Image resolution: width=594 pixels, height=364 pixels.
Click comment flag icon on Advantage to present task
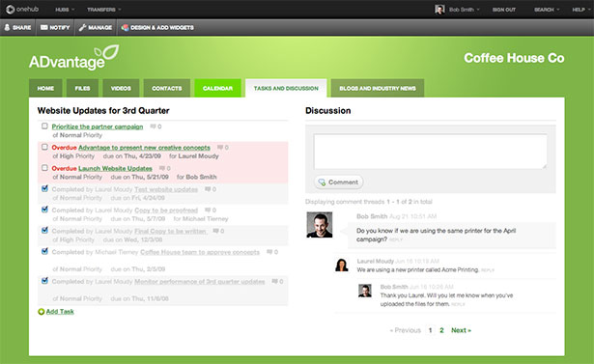click(x=220, y=147)
